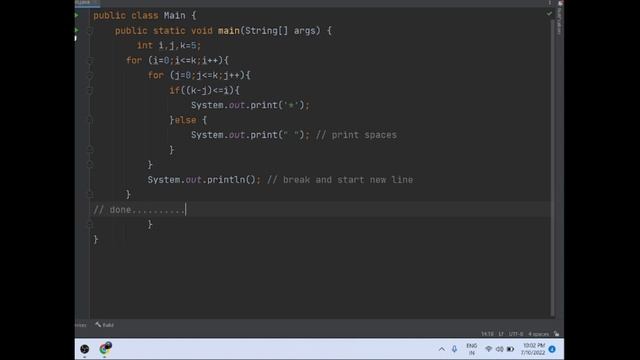Click run gutter icon beside class Main

click(76, 16)
